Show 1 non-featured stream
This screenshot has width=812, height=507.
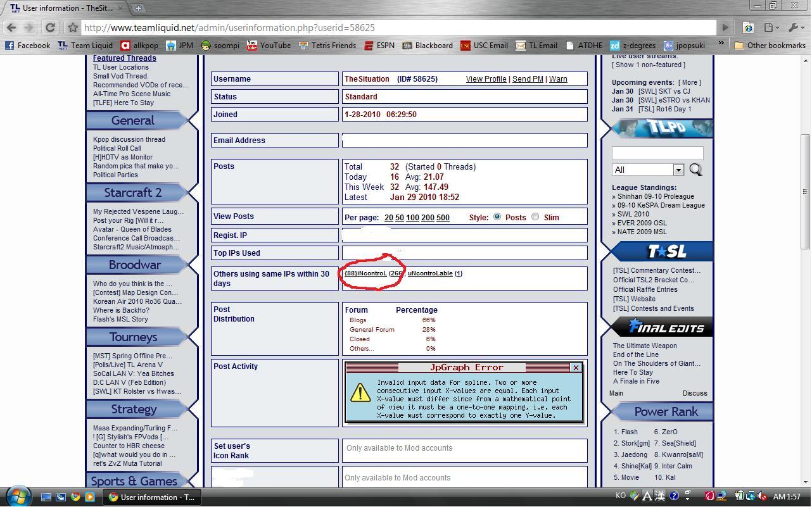(x=648, y=65)
